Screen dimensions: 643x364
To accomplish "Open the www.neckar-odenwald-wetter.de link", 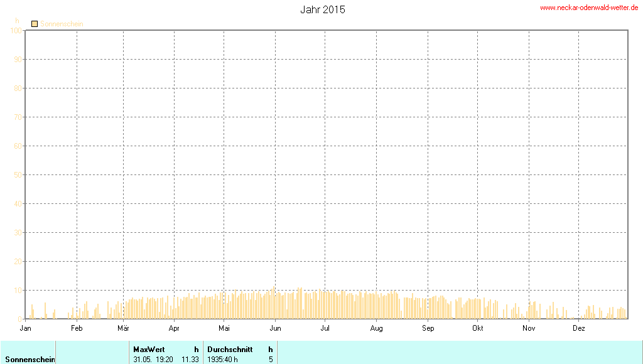I will (x=588, y=8).
